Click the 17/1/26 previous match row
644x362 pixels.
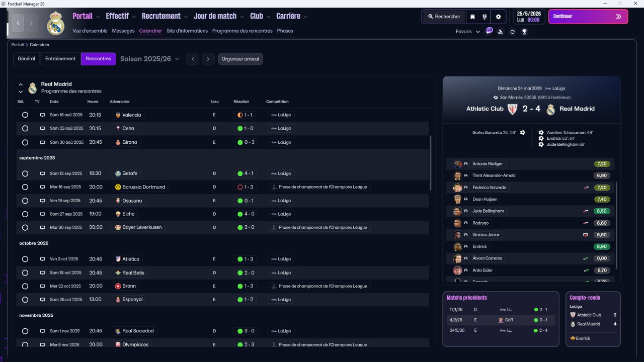point(501,310)
